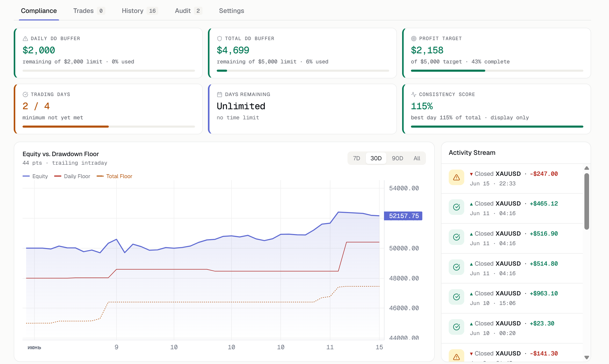Viewport: 609px width, 364px height.
Task: Select the 90D chart range
Action: pos(397,158)
